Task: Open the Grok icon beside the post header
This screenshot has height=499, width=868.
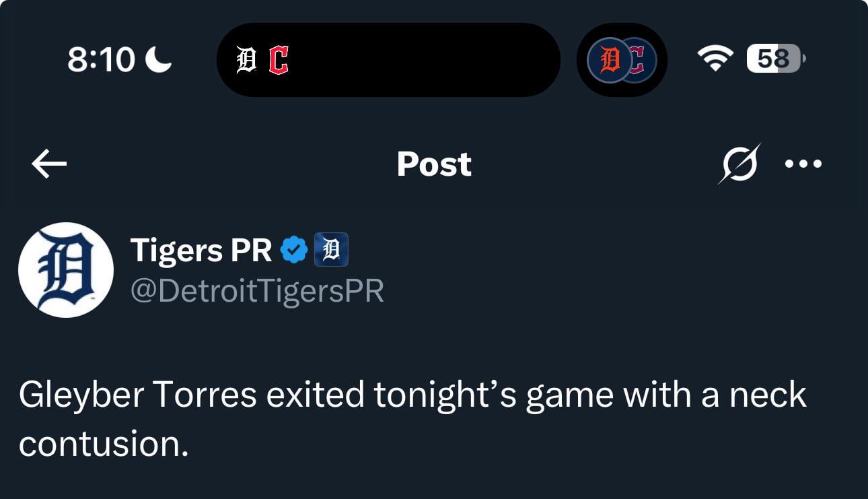Action: (x=739, y=164)
